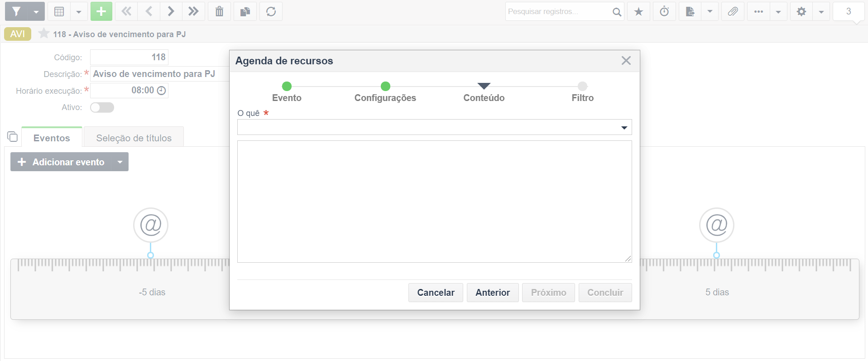Expand the filter funnel dropdown arrow
This screenshot has width=868, height=361.
pos(36,11)
